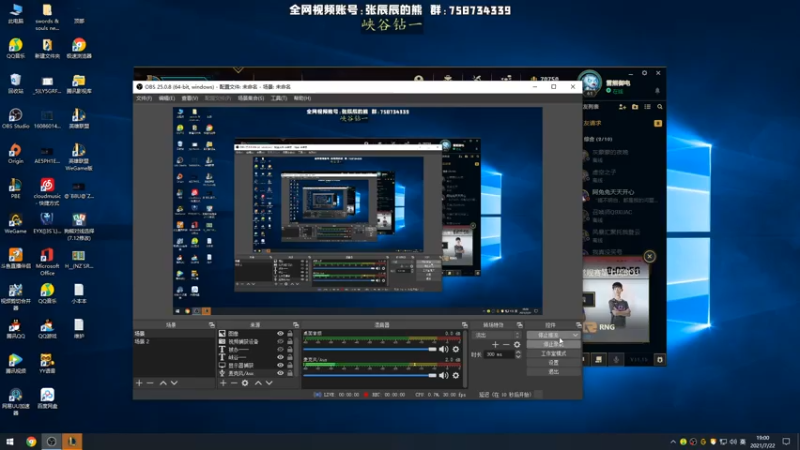The width and height of the screenshot is (800, 450).
Task: Toggle the lock of the 麦克风/Aux source
Action: pyautogui.click(x=290, y=373)
